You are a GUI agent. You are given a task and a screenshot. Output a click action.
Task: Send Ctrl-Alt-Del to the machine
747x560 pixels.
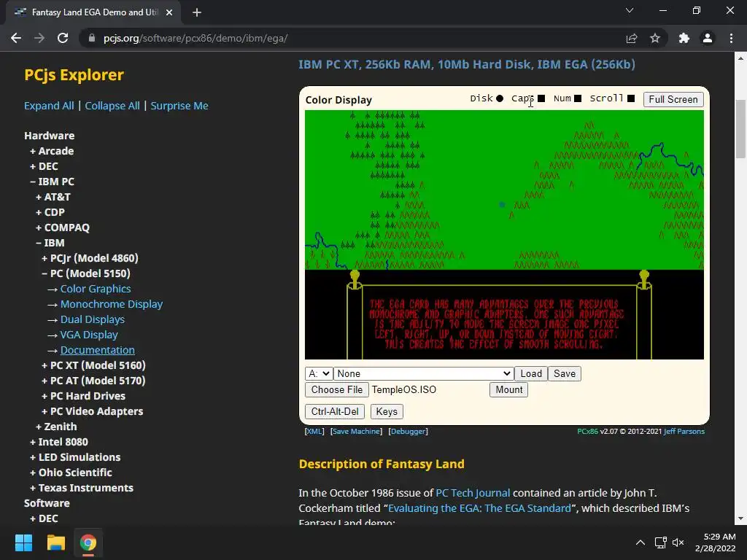[x=335, y=411]
